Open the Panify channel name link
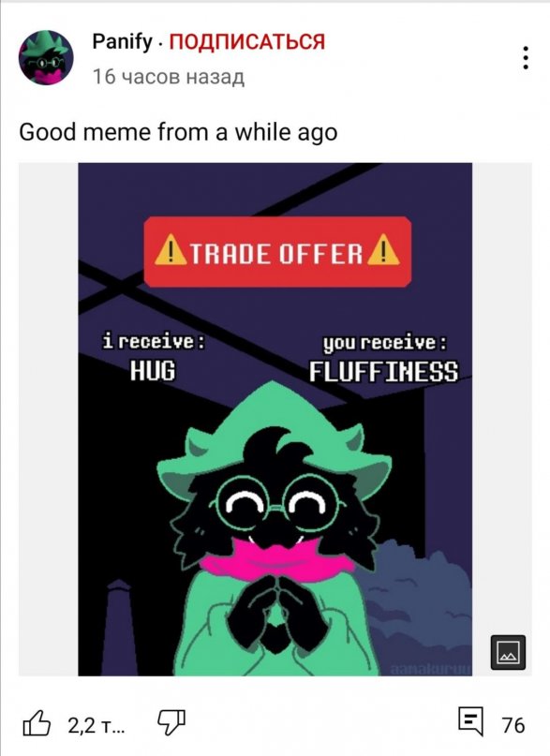Screen dimensions: 550x756 click(122, 42)
